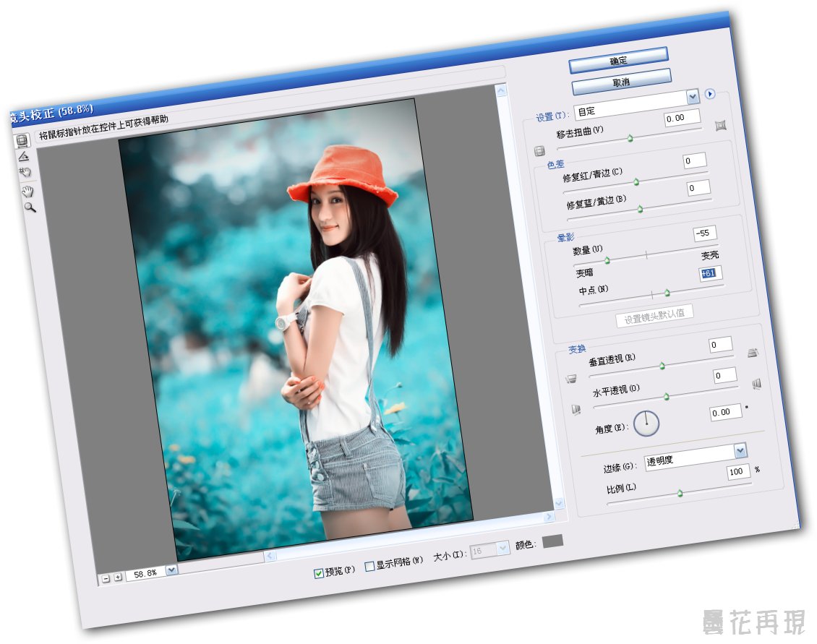Select the Straighten tool

click(23, 156)
